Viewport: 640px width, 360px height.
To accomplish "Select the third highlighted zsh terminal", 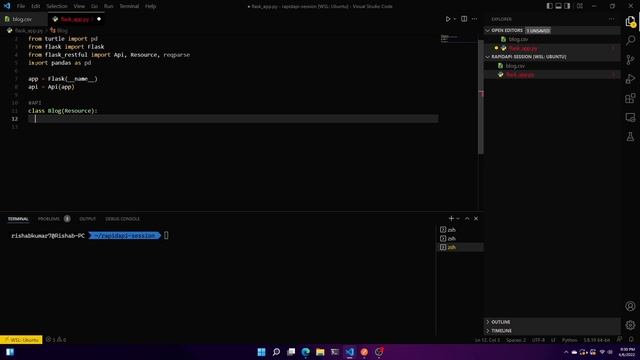I will click(x=460, y=247).
